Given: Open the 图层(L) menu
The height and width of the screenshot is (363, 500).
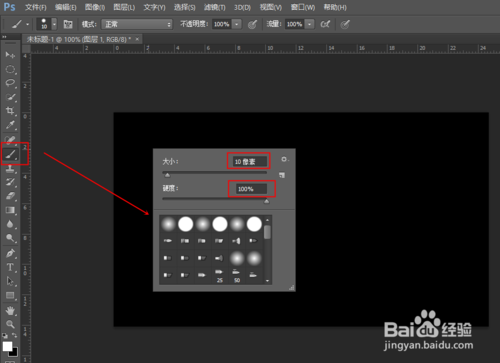Looking at the screenshot, I should [124, 7].
